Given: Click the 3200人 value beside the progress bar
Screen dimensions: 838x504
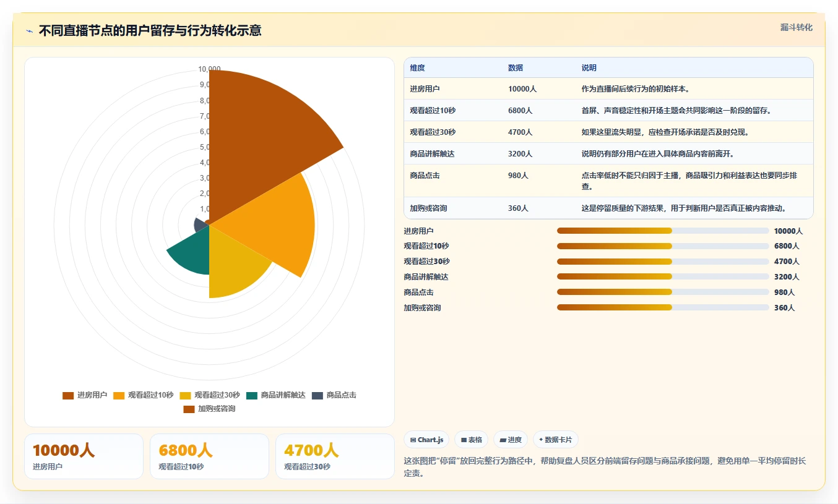Looking at the screenshot, I should click(787, 277).
